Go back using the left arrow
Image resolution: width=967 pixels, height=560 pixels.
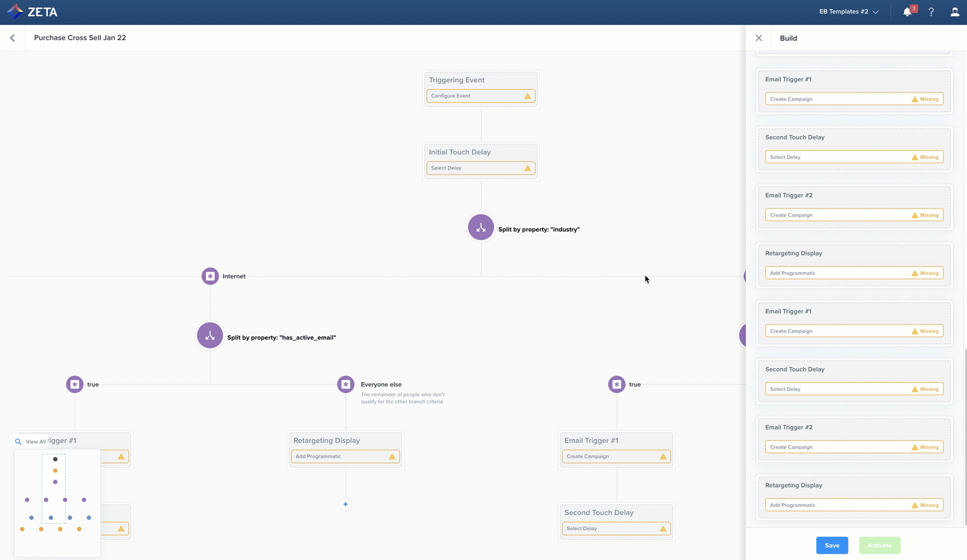pyautogui.click(x=12, y=38)
